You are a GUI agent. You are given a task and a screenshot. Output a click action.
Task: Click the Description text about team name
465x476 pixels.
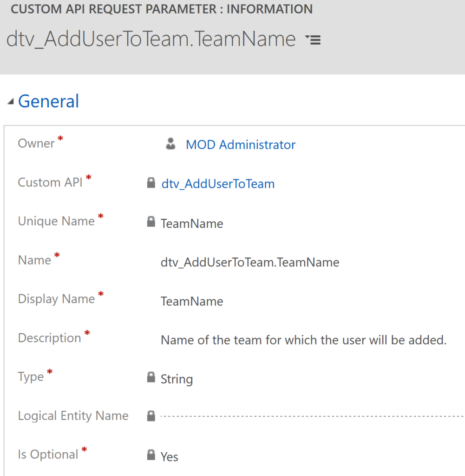pos(303,340)
